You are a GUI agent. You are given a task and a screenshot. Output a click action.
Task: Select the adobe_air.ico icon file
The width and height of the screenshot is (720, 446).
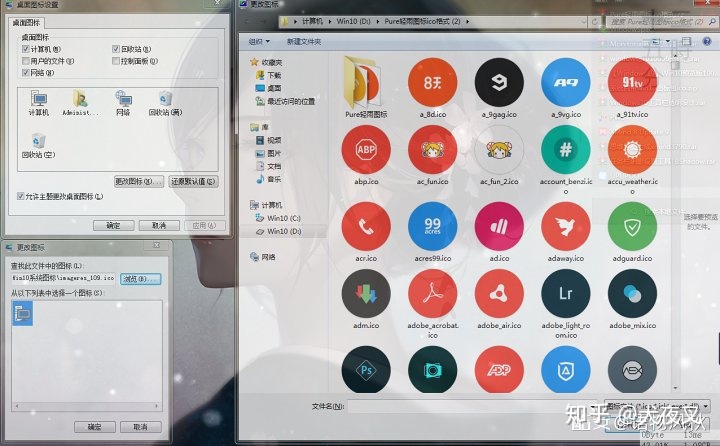499,294
